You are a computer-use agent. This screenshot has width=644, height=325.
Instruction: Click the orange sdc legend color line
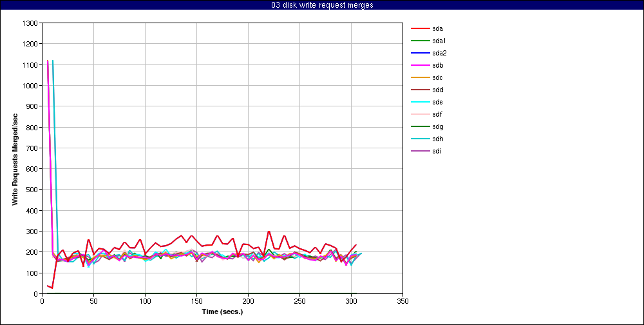[x=420, y=78]
